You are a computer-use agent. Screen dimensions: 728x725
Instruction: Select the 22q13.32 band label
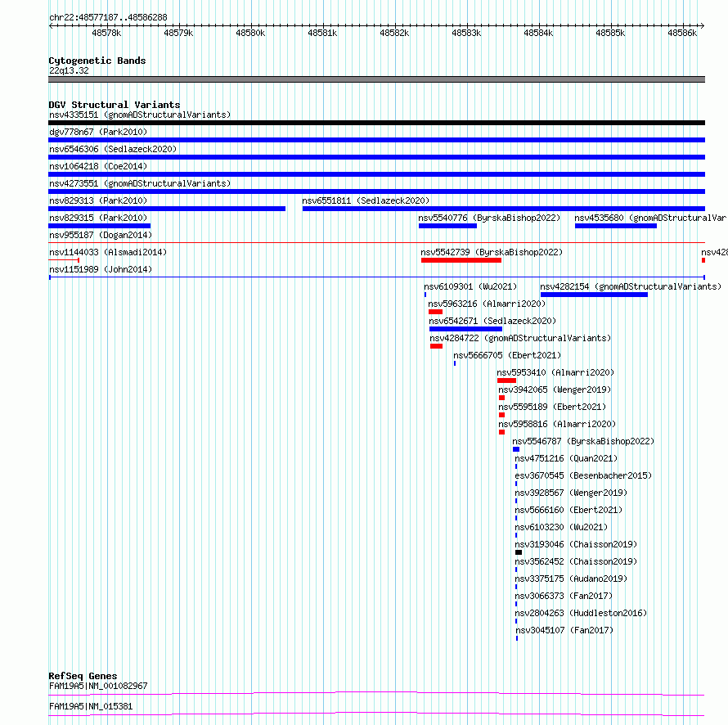click(x=69, y=70)
